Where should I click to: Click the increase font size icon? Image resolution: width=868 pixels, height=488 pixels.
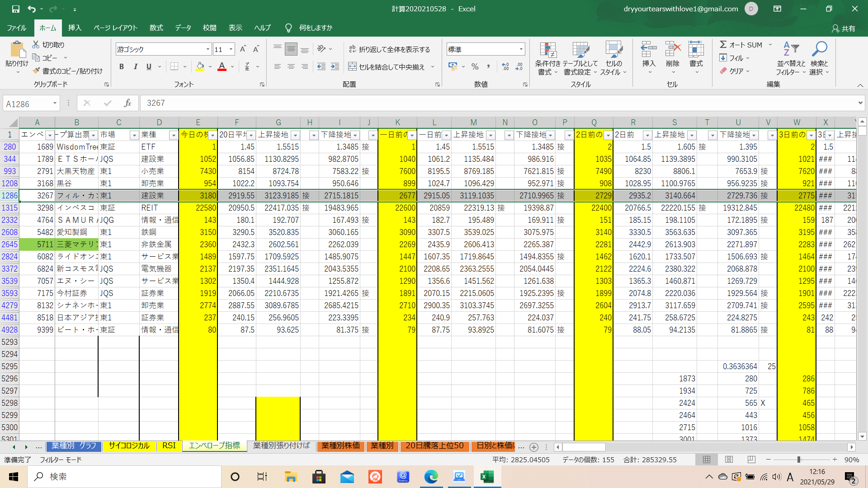tap(243, 49)
